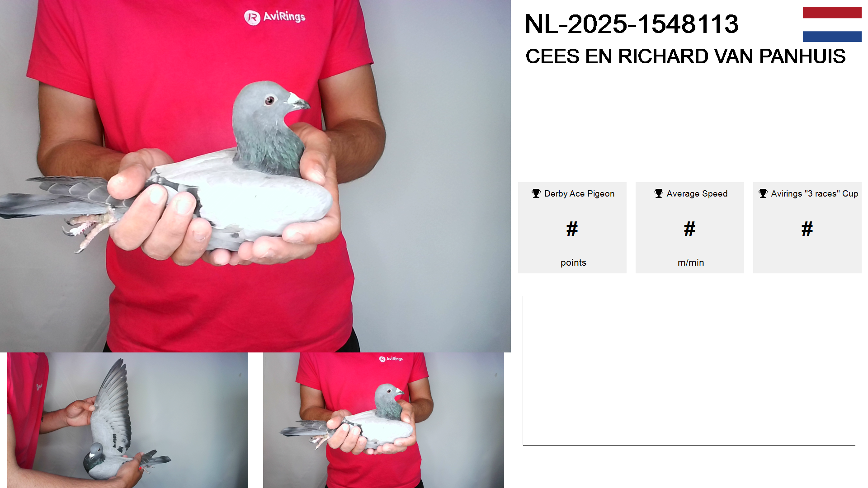Click the hash symbol under Avirings Cup
The image size is (868, 488).
807,229
